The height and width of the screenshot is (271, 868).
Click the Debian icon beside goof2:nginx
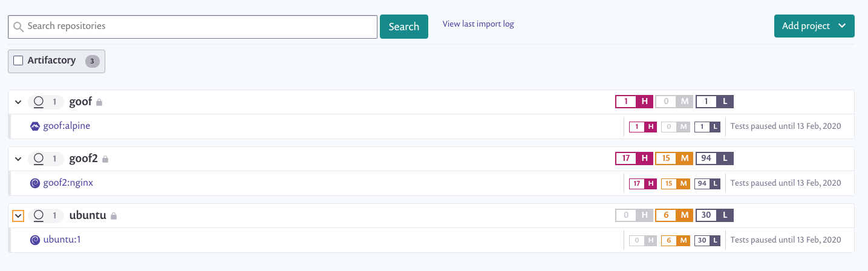click(35, 183)
